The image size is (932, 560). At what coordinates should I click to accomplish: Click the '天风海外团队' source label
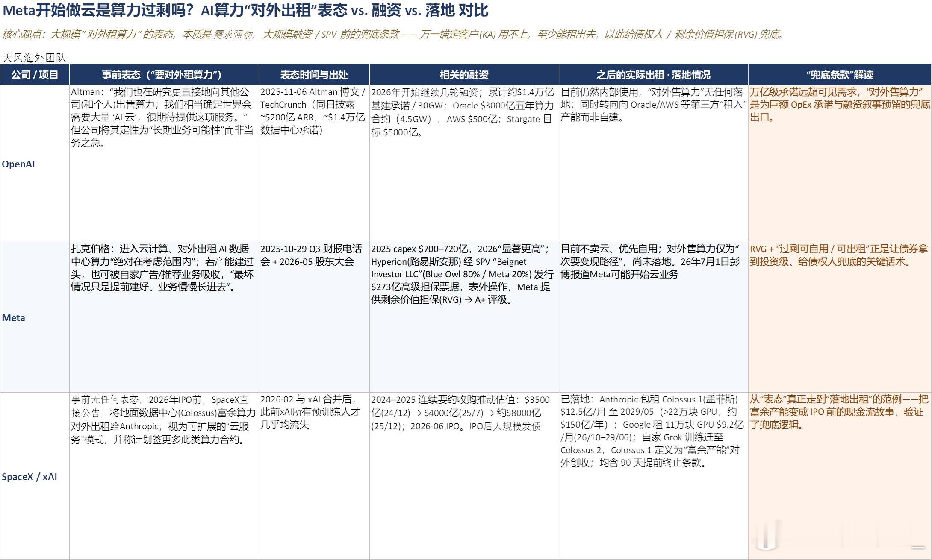click(x=34, y=58)
